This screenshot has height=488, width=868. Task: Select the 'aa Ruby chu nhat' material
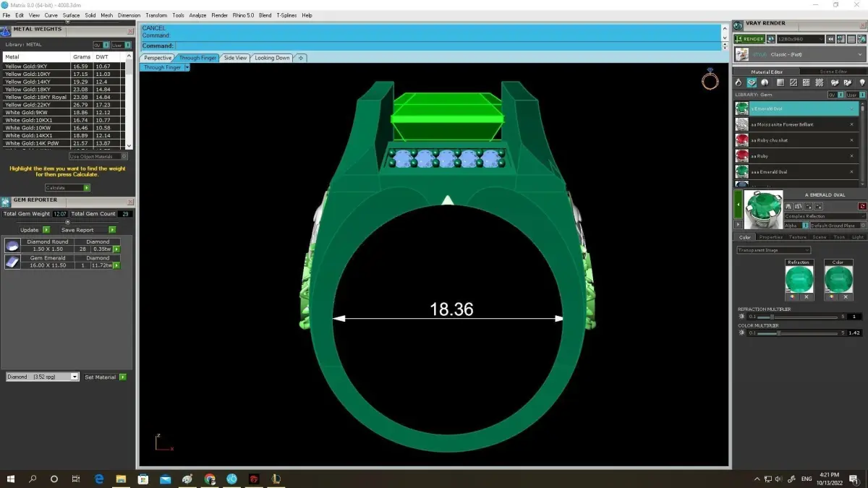[x=796, y=140]
